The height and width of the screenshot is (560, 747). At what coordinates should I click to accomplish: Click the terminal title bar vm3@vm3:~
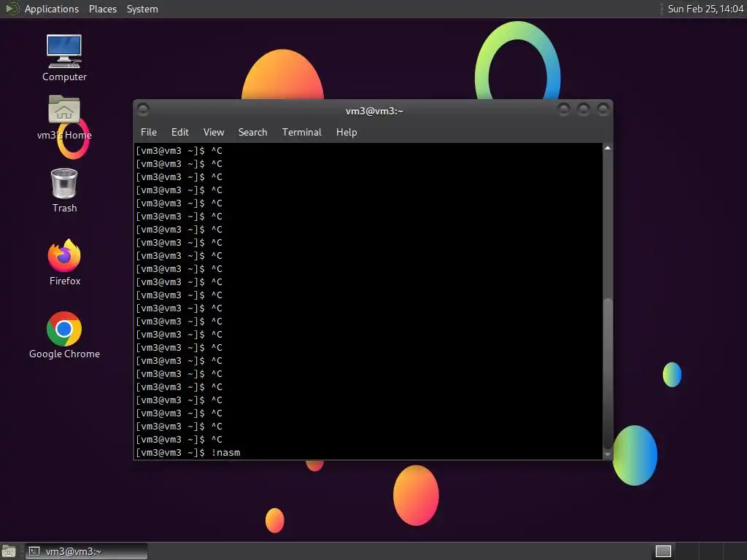pyautogui.click(x=374, y=111)
